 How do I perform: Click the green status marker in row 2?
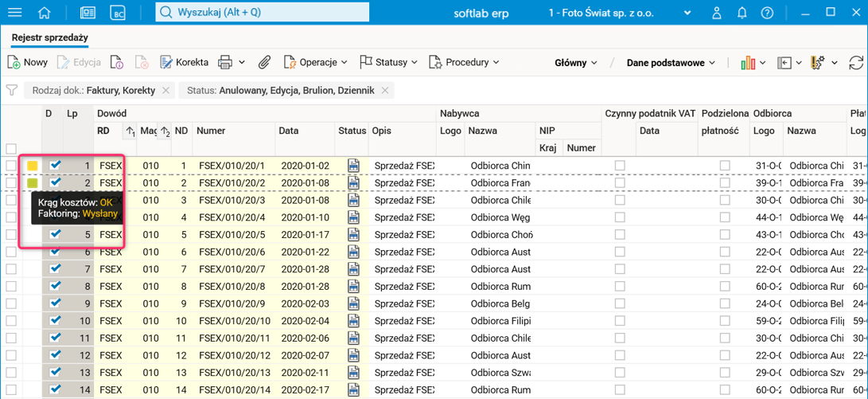click(x=33, y=182)
